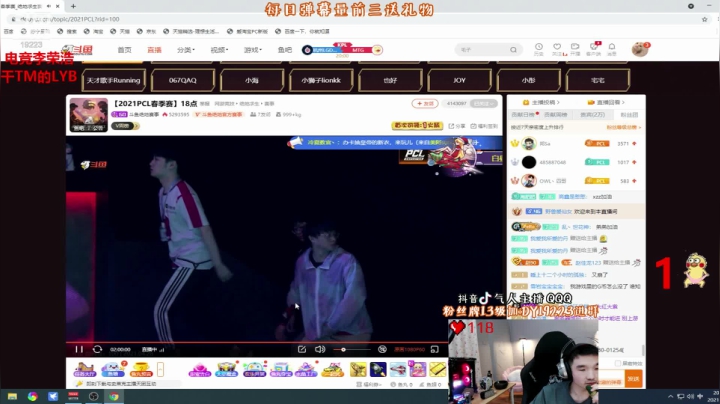Switch to 粉丝团 tab
Image resolution: width=720 pixels, height=404 pixels.
click(629, 114)
